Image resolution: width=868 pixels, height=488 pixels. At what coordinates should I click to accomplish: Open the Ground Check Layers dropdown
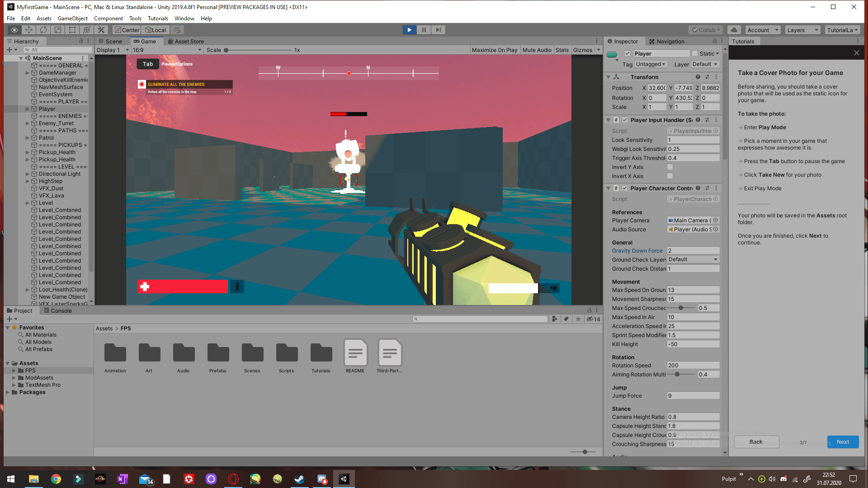(693, 259)
